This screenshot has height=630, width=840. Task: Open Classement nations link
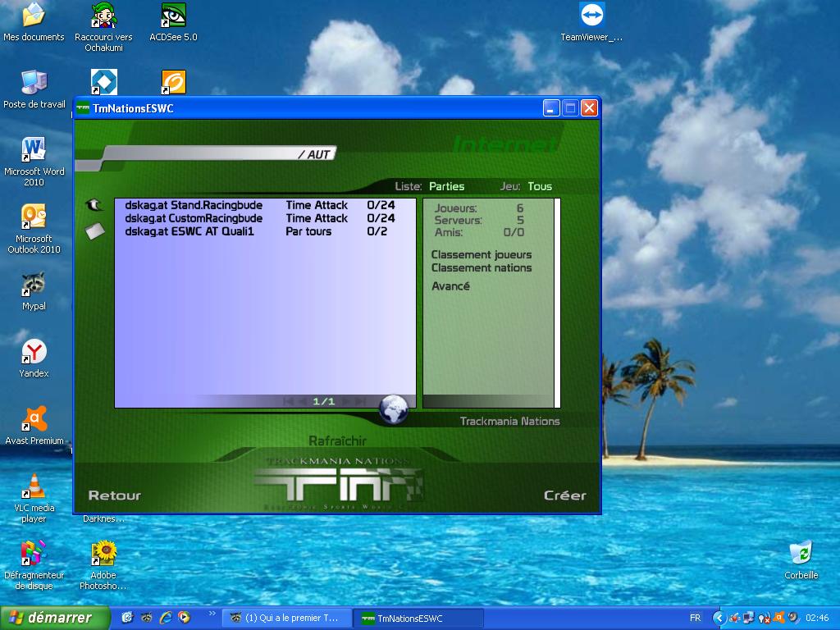(481, 268)
